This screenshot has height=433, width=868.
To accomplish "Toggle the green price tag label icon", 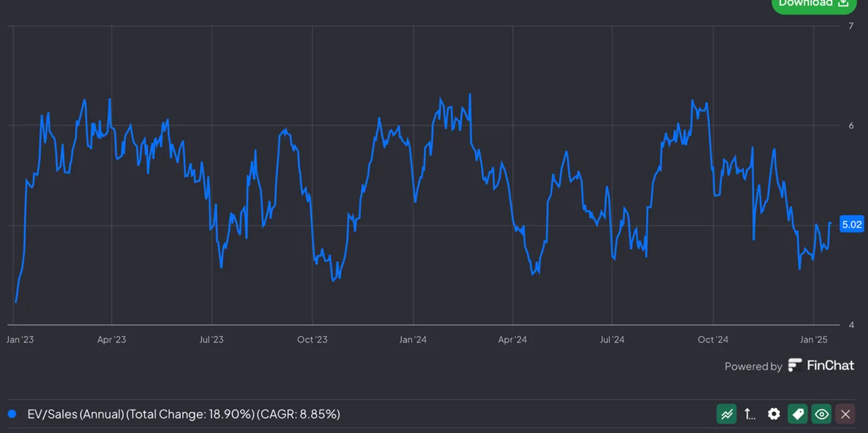I will pyautogui.click(x=798, y=414).
